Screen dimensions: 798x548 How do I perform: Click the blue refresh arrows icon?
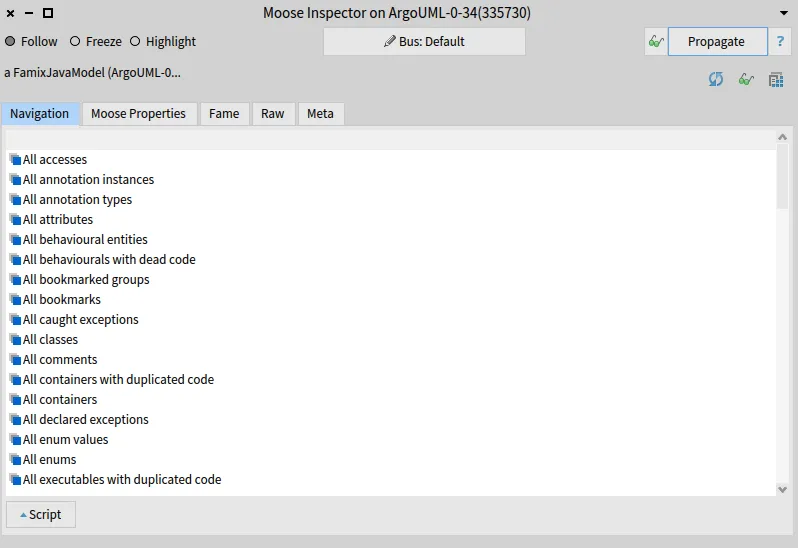pos(716,79)
